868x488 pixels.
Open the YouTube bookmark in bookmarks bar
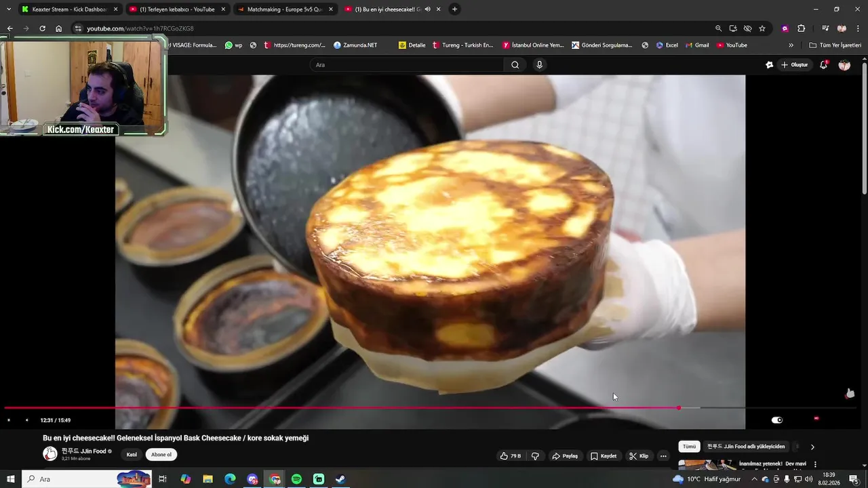[732, 45]
